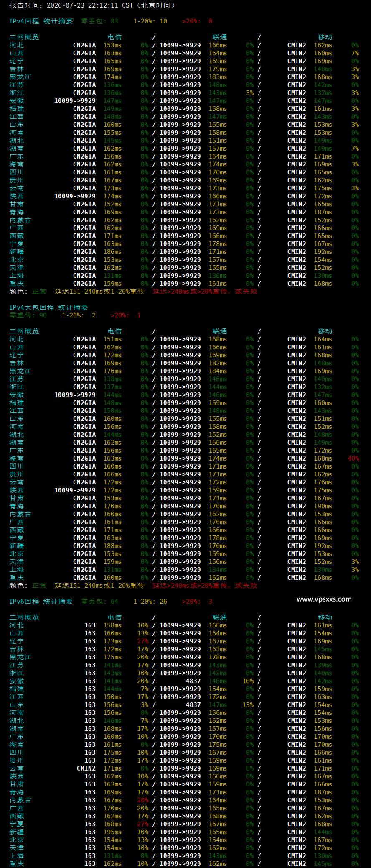Click 新疆 telecom "195ms" in IPv6回程
This screenshot has height=868, width=371.
tap(112, 832)
